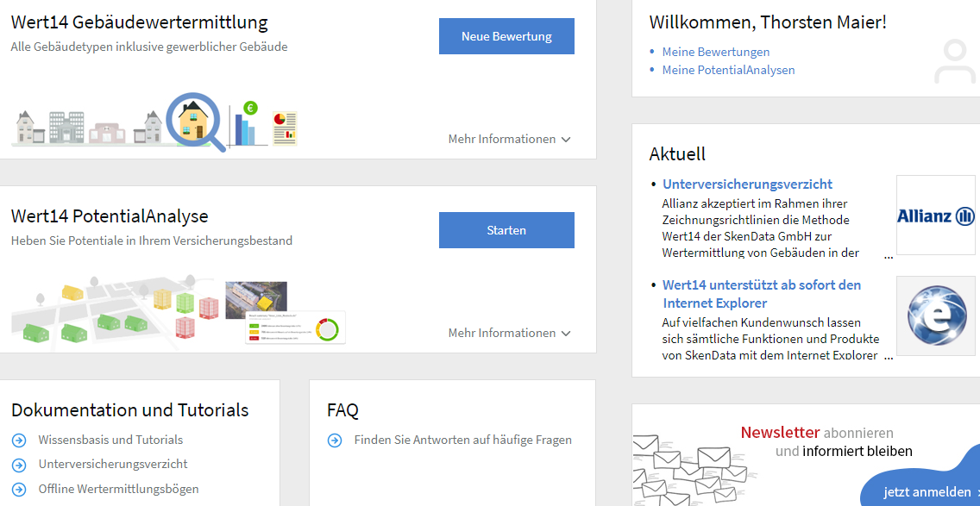Screen dimensions: 980x506
Task: Open Finden Sie Antworten auf häufige Fragen
Action: pos(462,440)
